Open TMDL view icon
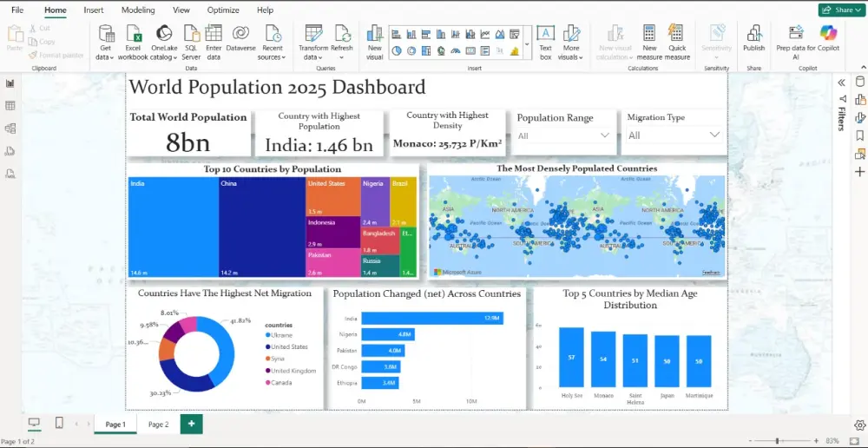This screenshot has height=448, width=868. pos(10,174)
